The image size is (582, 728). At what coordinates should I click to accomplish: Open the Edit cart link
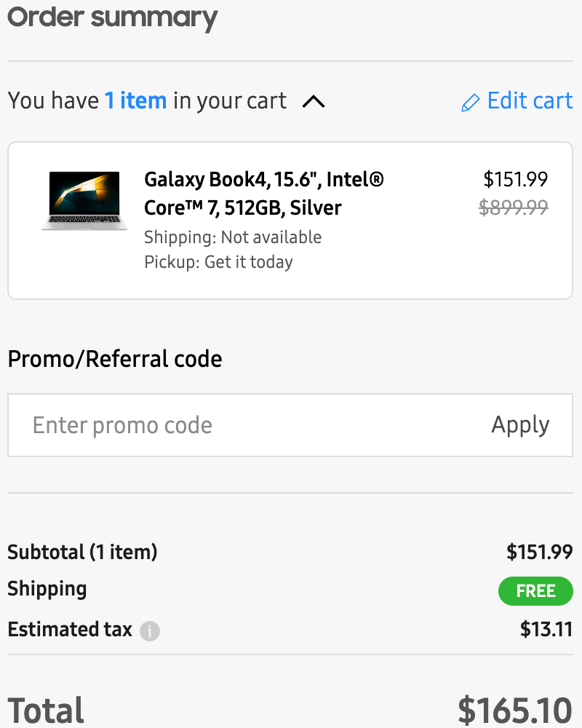530,100
